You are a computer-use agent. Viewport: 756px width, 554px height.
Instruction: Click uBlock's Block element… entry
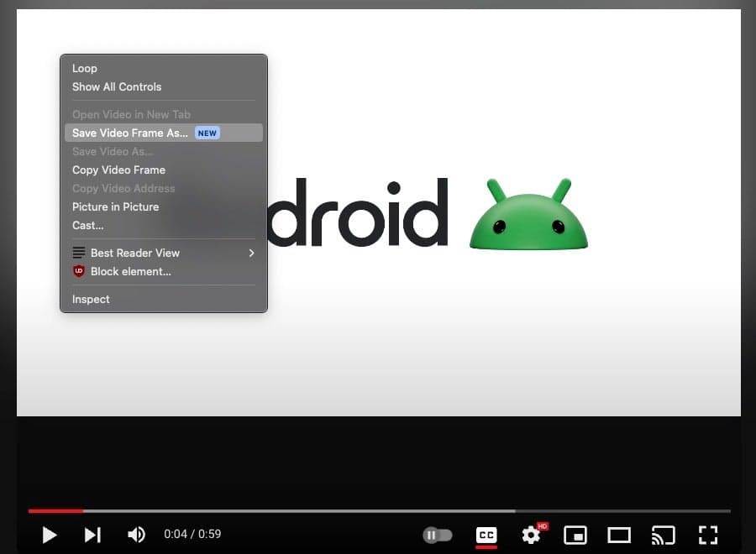click(130, 271)
